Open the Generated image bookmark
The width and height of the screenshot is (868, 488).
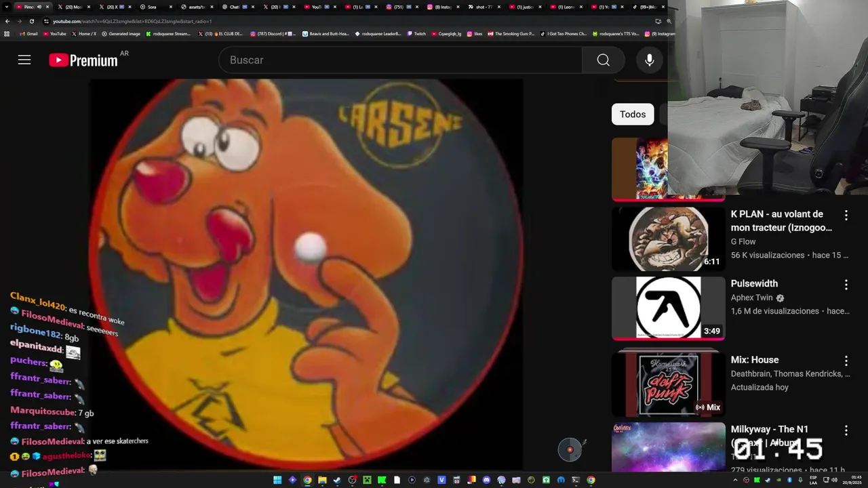(x=121, y=34)
